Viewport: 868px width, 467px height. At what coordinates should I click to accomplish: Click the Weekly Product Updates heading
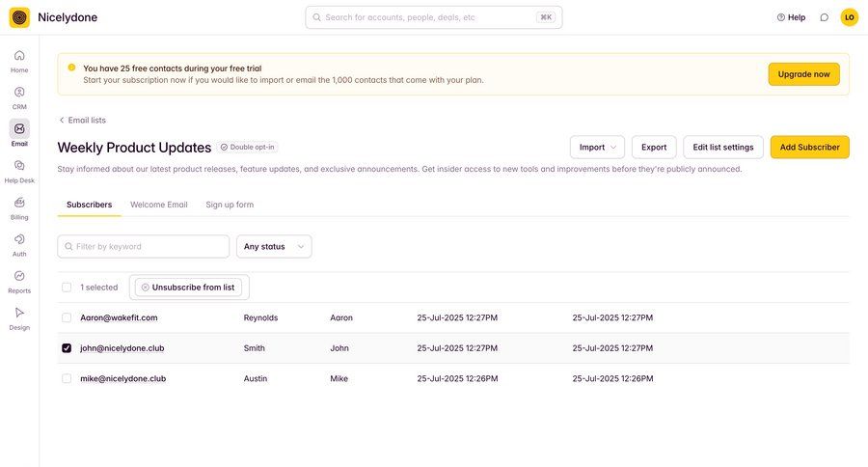point(134,148)
